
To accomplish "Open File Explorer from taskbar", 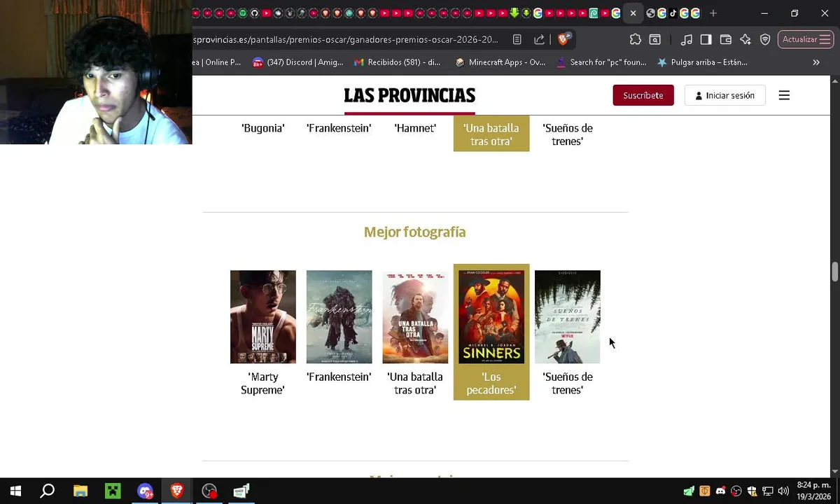I will pyautogui.click(x=80, y=491).
